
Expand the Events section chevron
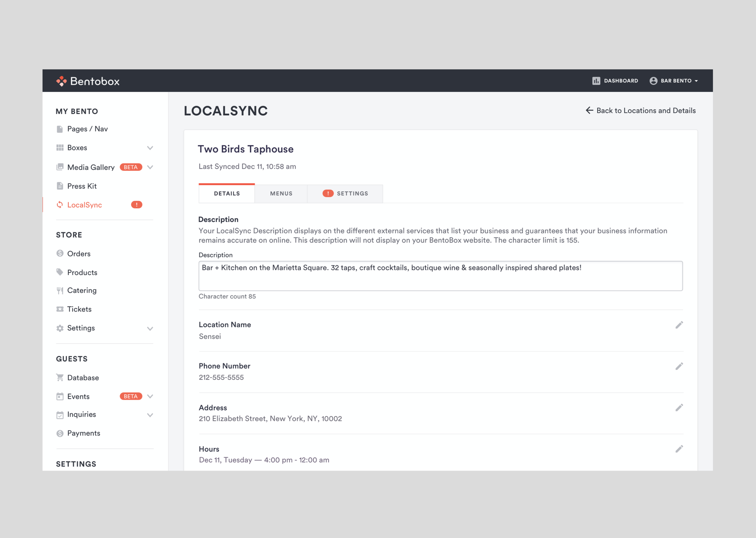pos(150,396)
